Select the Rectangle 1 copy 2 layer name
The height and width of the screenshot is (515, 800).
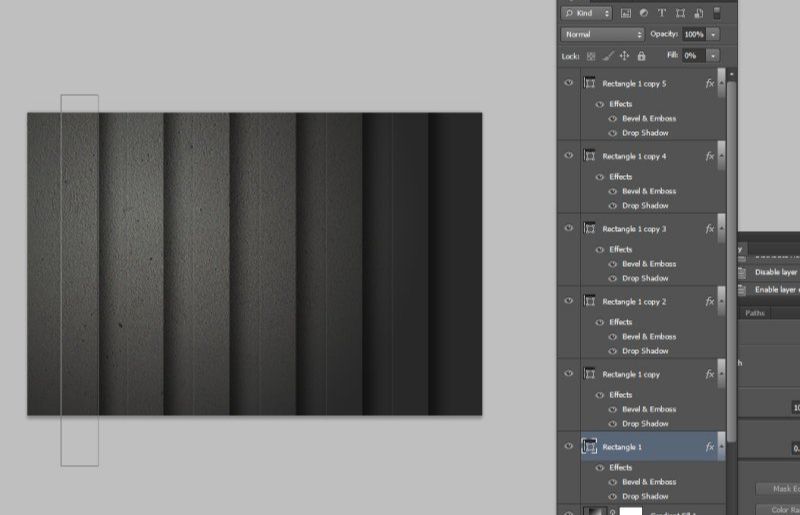(634, 302)
